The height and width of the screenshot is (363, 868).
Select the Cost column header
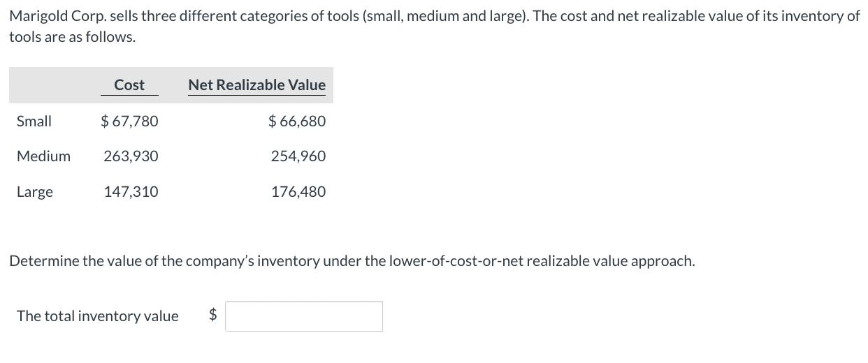coord(129,85)
